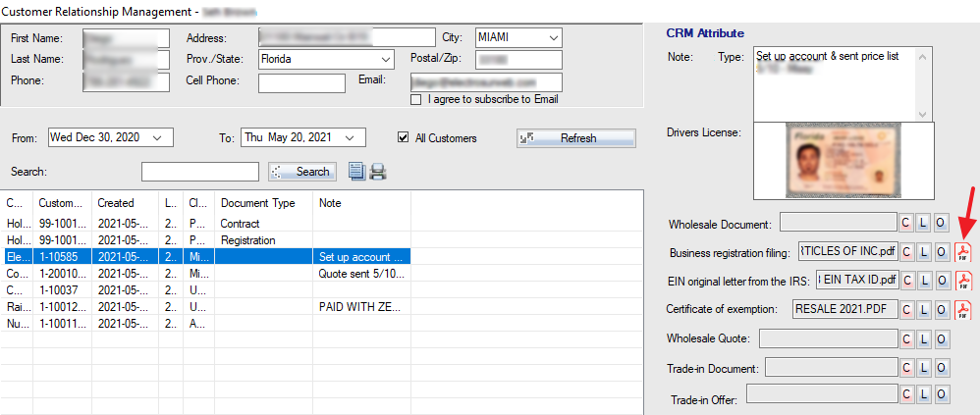Click O button for Wholesale Document

(x=942, y=224)
